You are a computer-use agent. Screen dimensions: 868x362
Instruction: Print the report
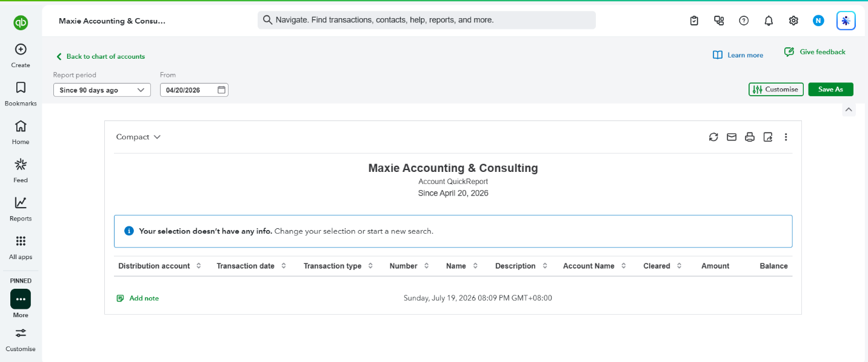point(750,137)
